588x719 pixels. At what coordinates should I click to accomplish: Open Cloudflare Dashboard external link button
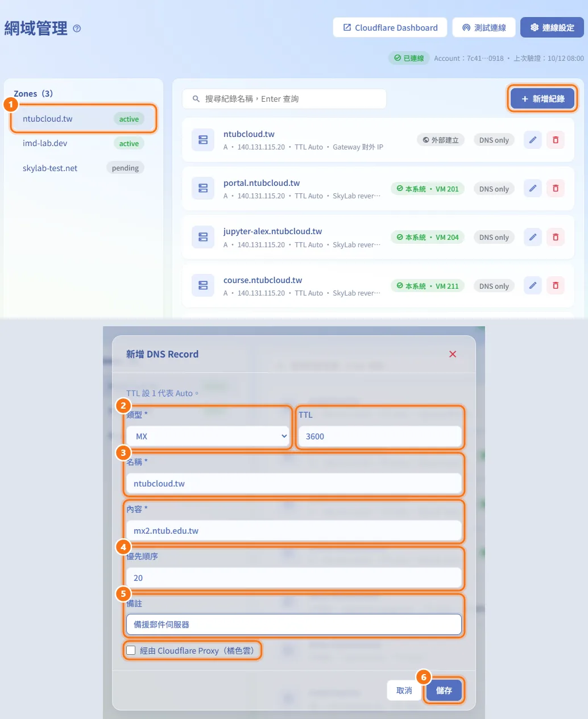[390, 27]
